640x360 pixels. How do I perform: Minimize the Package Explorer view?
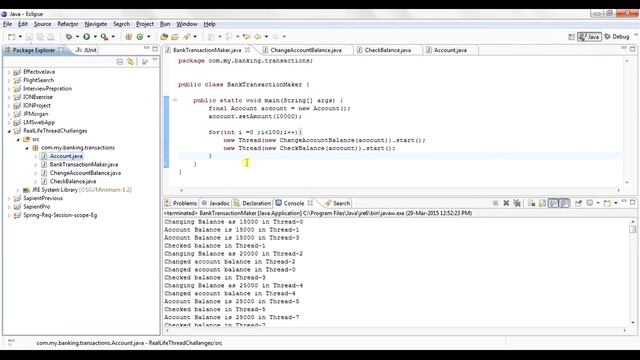click(147, 49)
